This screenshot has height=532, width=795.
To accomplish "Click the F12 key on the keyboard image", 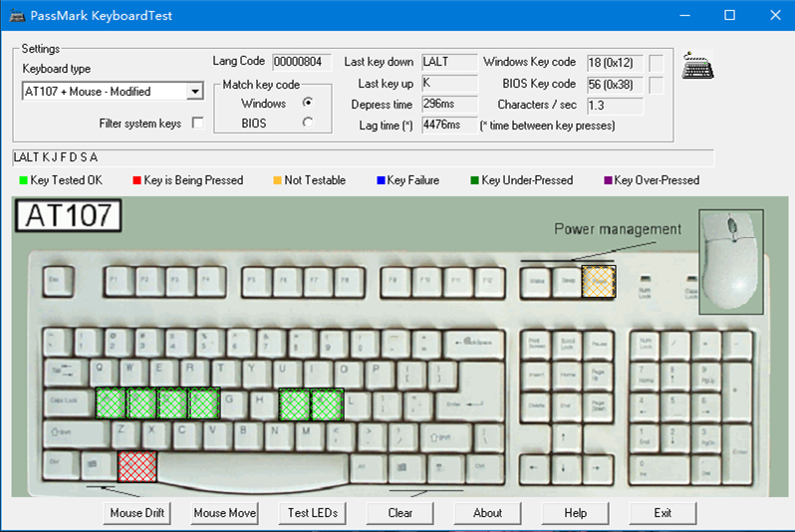I will (x=488, y=281).
